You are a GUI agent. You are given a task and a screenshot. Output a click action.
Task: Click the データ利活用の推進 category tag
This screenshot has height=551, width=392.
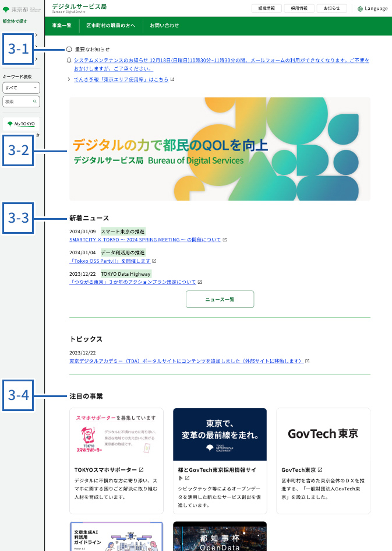click(x=123, y=252)
